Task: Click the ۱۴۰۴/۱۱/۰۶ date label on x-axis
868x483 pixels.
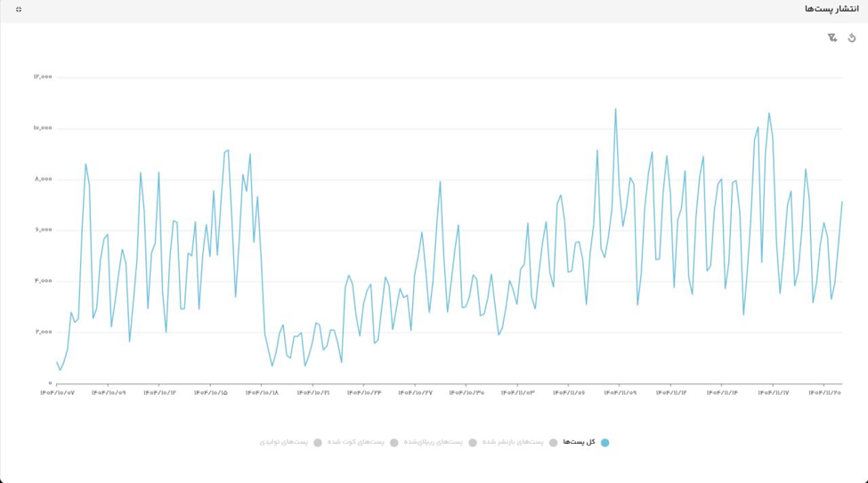Action: click(569, 393)
